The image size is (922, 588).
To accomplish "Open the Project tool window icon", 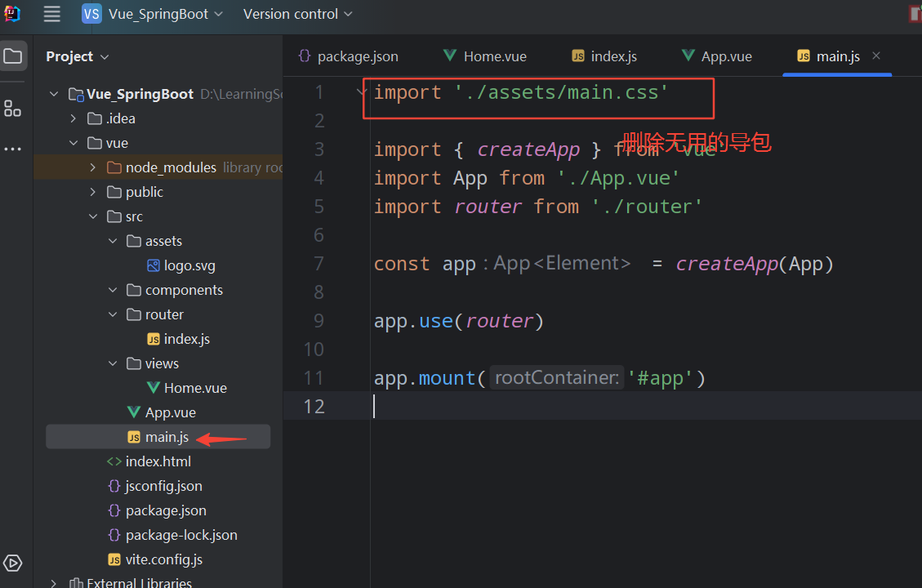I will 12,56.
